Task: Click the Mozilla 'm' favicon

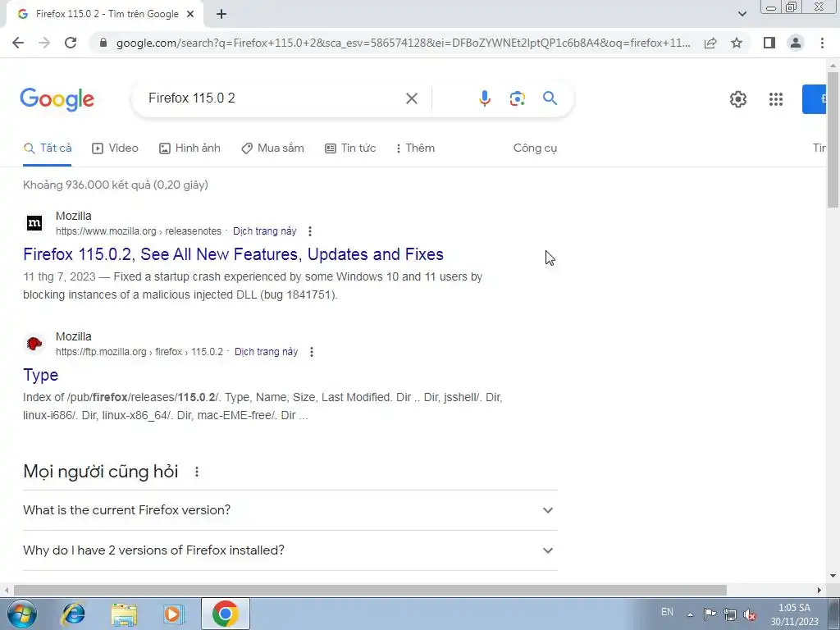Action: click(34, 223)
